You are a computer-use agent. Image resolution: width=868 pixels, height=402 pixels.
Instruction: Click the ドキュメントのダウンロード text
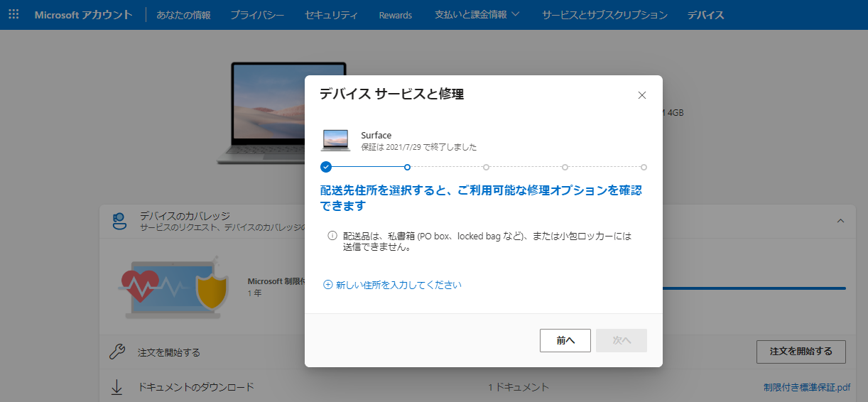click(x=196, y=387)
